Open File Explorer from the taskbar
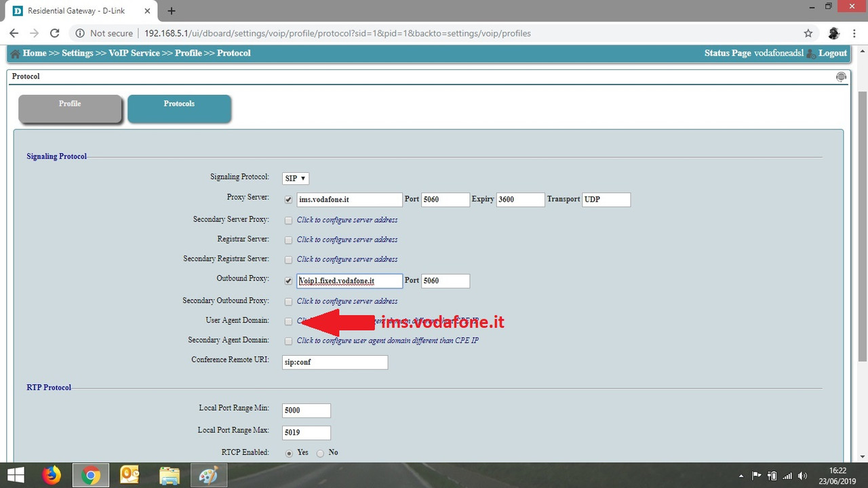The width and height of the screenshot is (868, 488). [169, 476]
